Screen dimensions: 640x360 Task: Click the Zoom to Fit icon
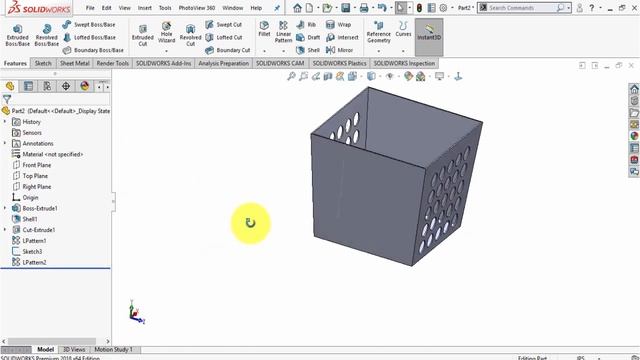tap(291, 76)
